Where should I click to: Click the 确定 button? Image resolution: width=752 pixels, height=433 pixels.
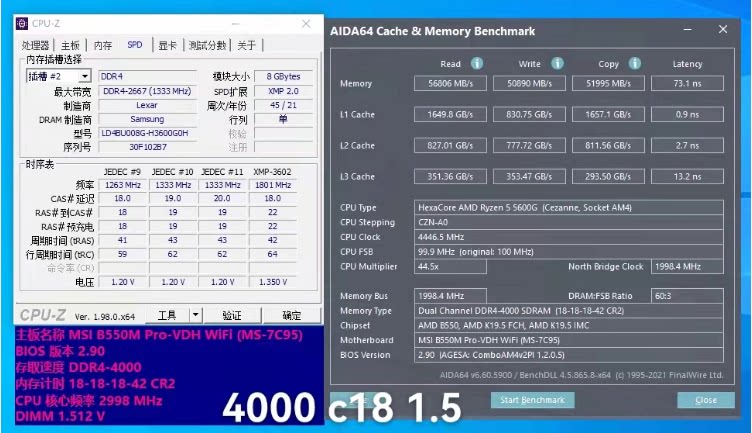[x=292, y=315]
